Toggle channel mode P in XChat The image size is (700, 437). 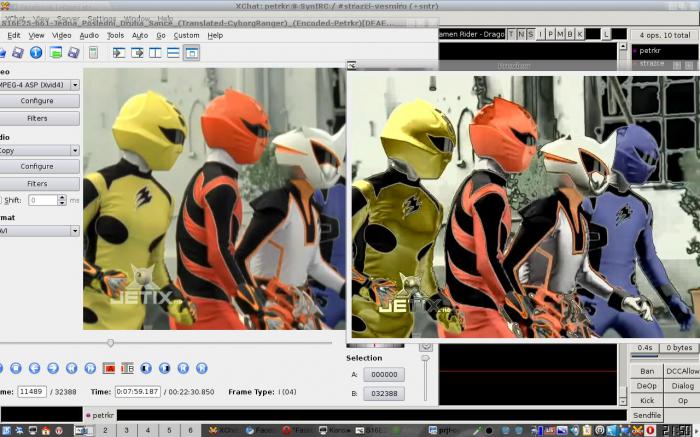(x=550, y=34)
